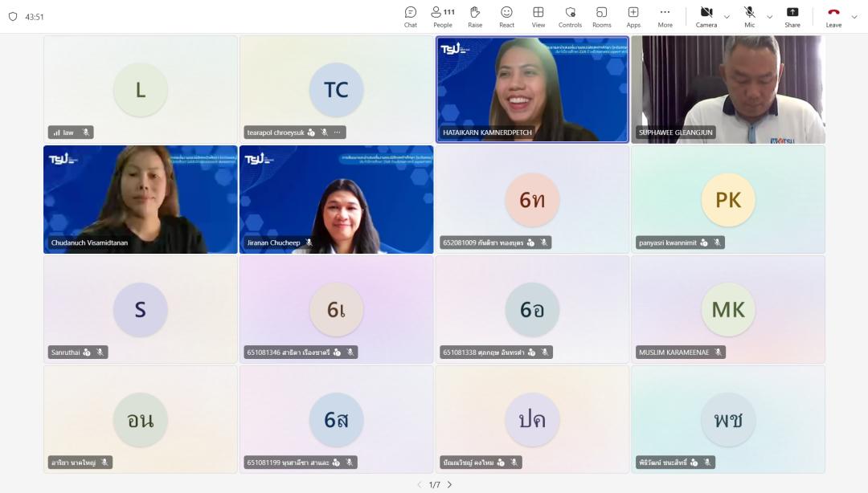Open breakout Rooms
Image resolution: width=868 pixels, height=493 pixels.
click(601, 16)
